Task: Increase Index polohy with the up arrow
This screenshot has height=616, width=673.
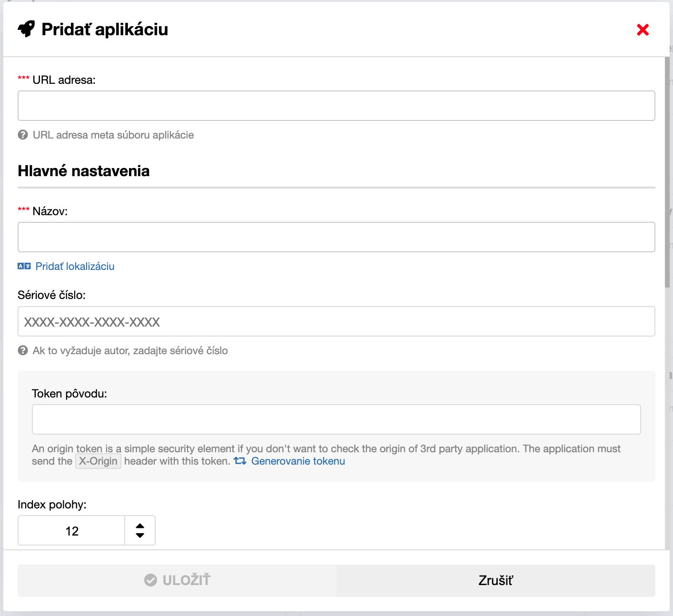Action: pyautogui.click(x=140, y=526)
